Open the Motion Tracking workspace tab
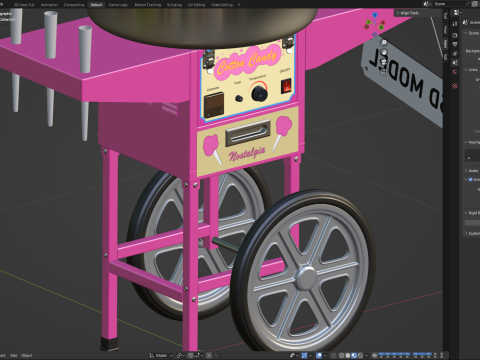 click(148, 5)
